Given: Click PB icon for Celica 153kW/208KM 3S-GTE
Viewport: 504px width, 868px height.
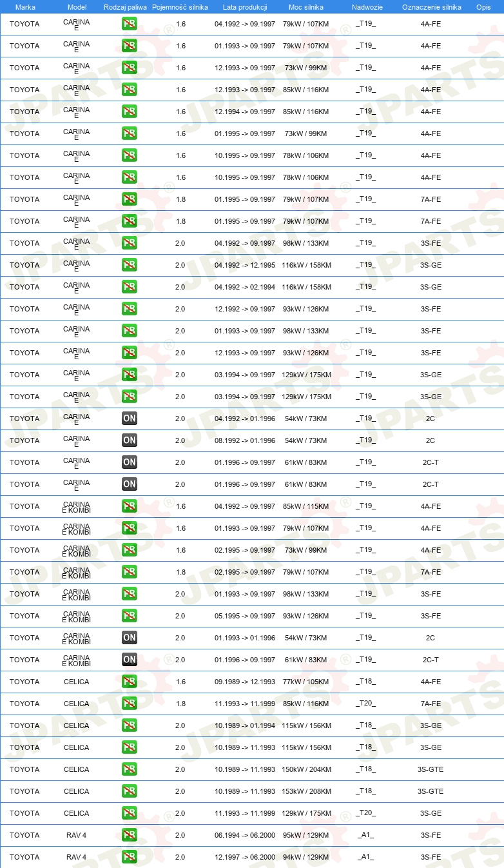Looking at the screenshot, I should (129, 791).
